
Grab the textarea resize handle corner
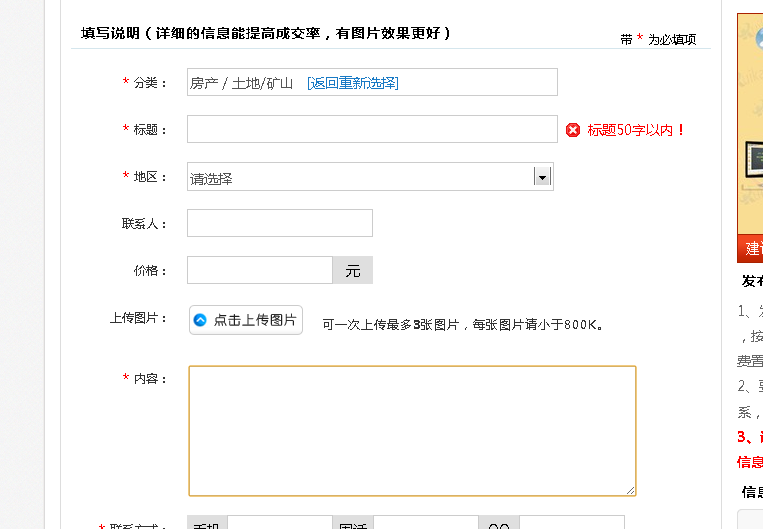click(630, 490)
